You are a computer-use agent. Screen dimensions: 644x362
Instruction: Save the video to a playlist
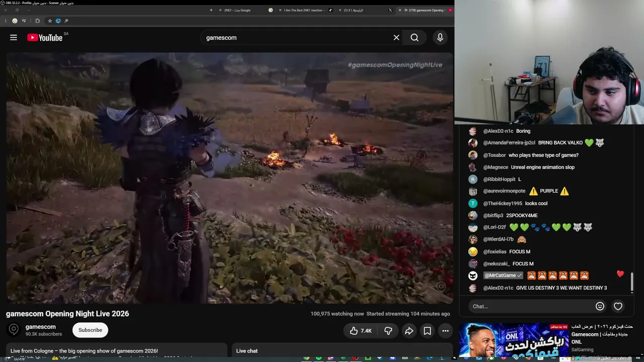(427, 331)
